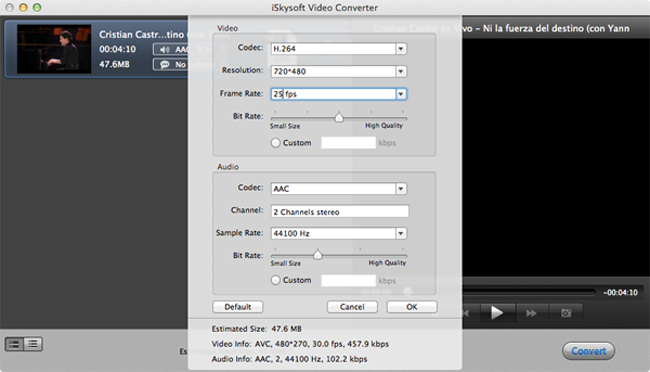
Task: Take a snapshot with camera icon
Action: point(566,313)
